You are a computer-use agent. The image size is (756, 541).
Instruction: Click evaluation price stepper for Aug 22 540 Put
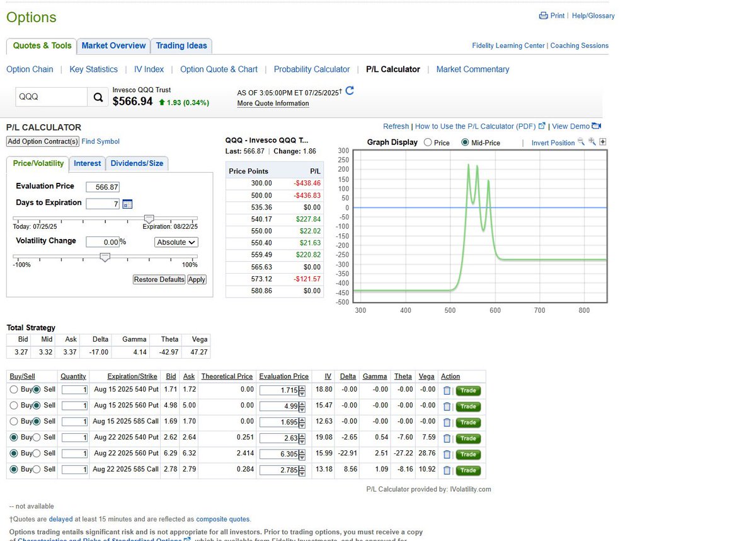tap(302, 438)
